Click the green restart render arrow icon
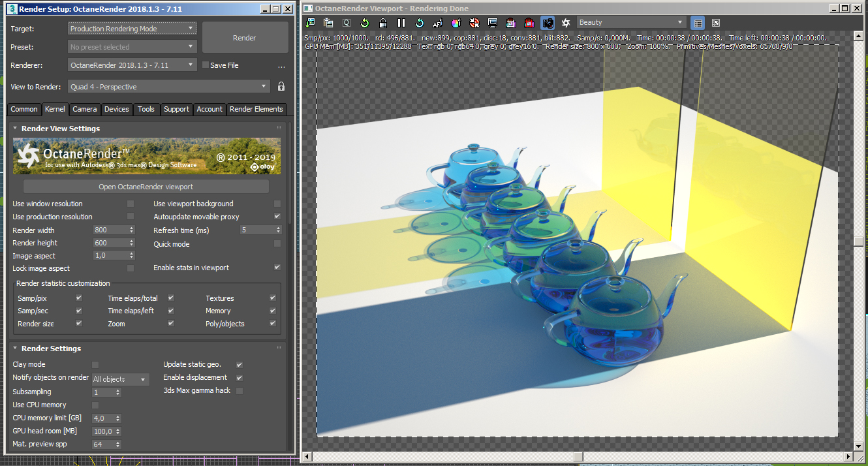 [x=365, y=23]
